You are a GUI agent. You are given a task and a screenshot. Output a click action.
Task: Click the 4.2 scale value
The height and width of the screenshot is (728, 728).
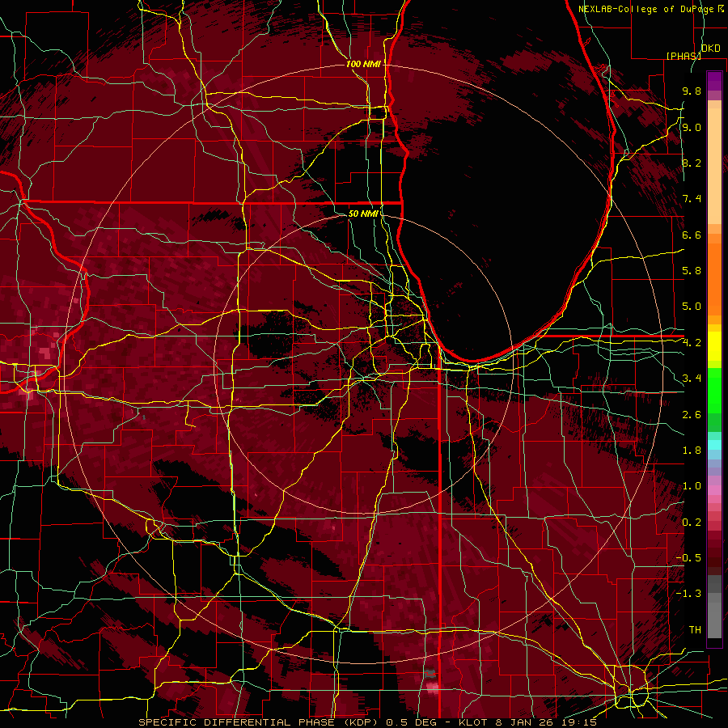(692, 343)
